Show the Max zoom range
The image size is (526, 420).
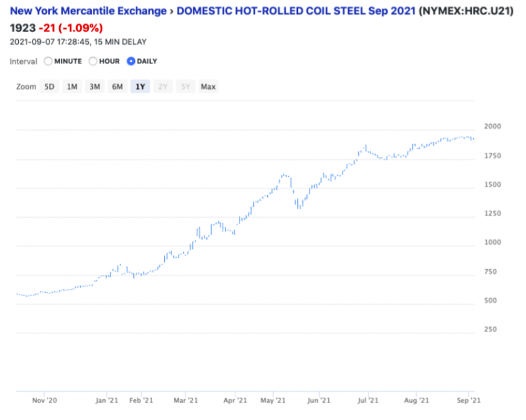point(208,87)
